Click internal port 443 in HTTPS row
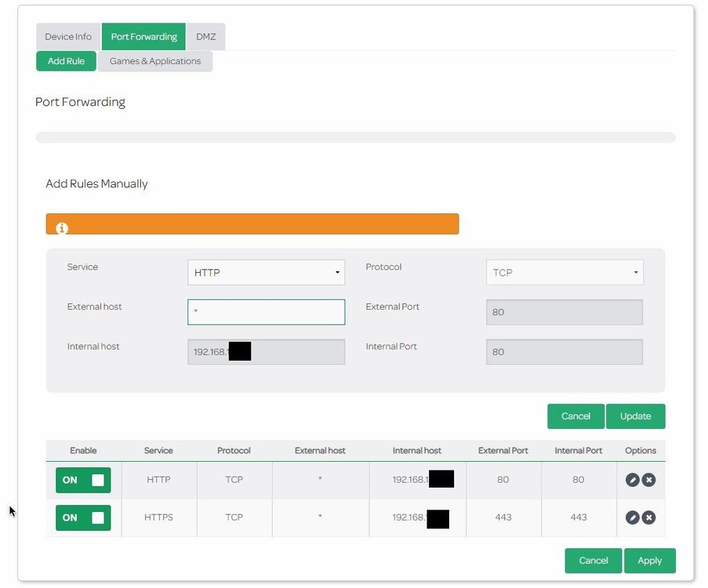 (579, 517)
